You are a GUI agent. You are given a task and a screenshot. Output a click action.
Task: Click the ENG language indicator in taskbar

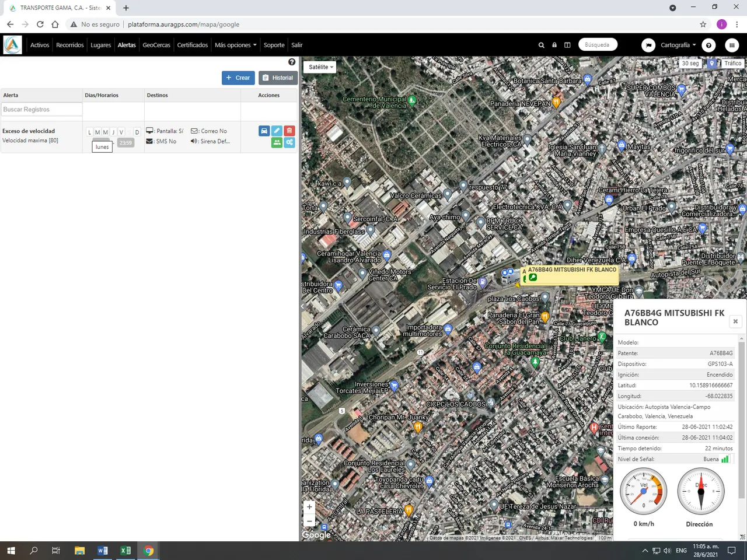pyautogui.click(x=681, y=551)
